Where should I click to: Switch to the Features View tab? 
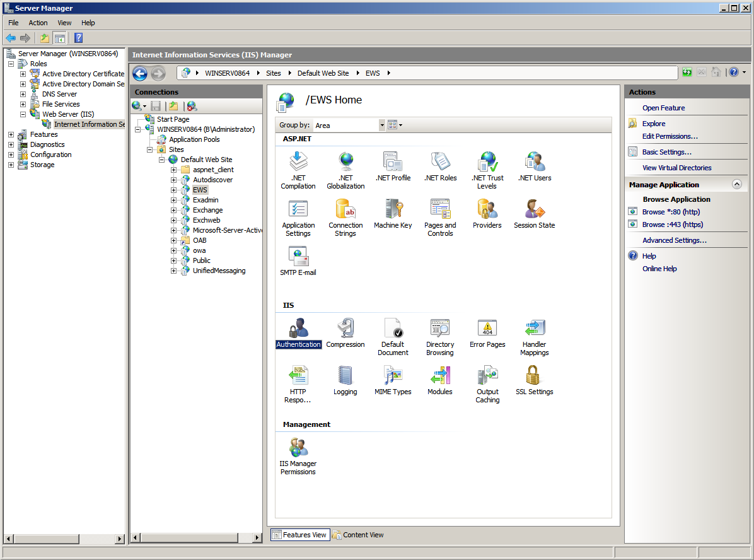click(x=300, y=535)
